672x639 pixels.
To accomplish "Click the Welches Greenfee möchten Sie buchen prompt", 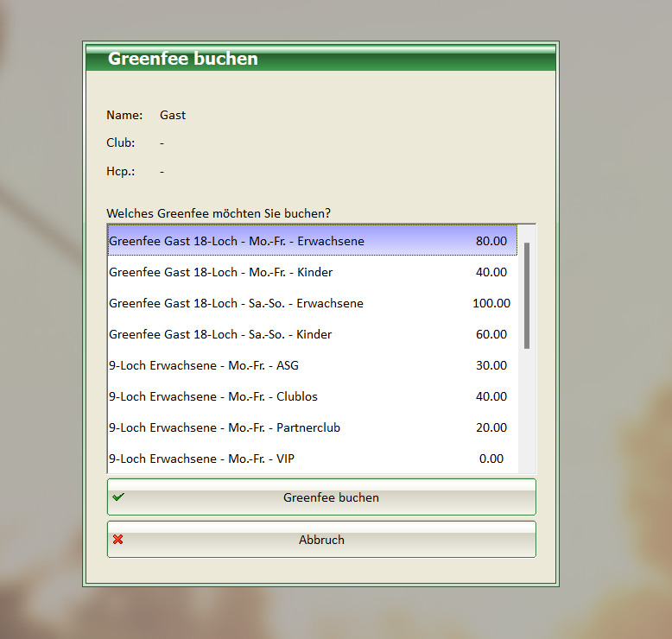I will [x=219, y=212].
